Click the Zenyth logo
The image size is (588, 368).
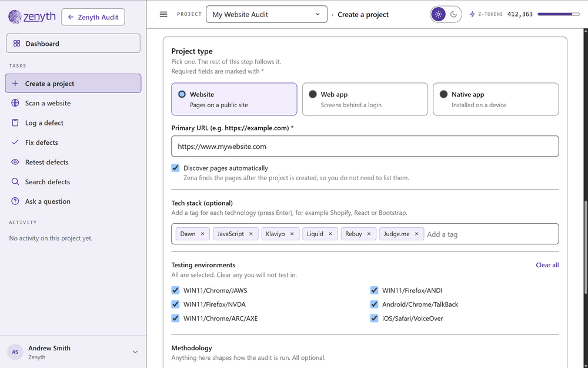32,16
